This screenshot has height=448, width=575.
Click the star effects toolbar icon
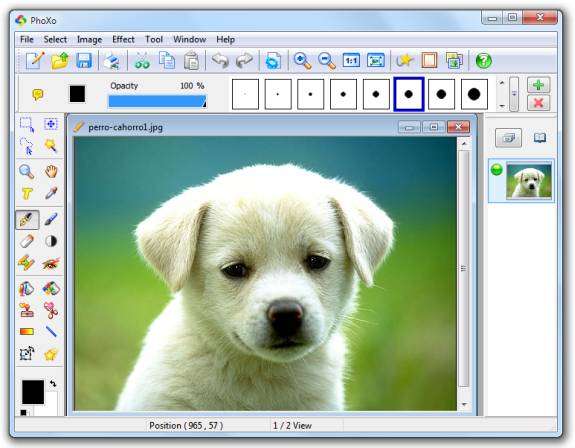click(x=404, y=60)
